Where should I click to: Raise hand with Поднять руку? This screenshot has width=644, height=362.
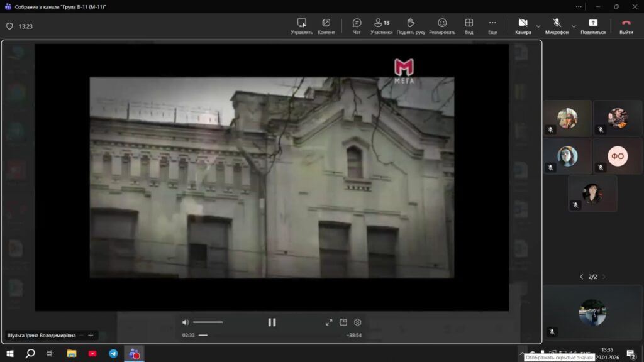(411, 26)
